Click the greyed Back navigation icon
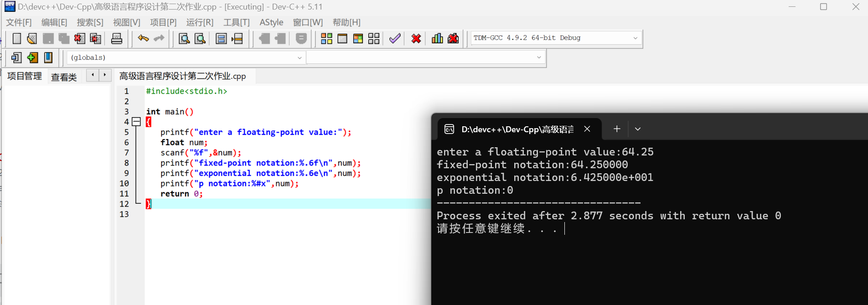Screen dimensions: 868x305 pos(264,39)
